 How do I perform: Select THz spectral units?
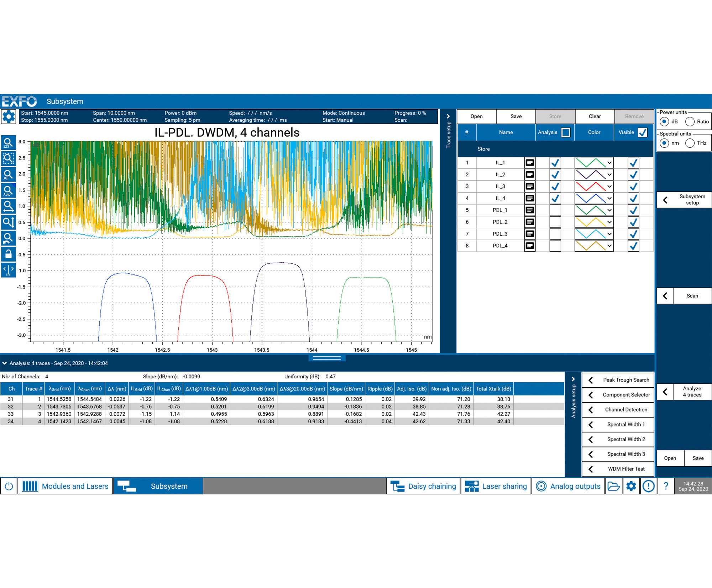pyautogui.click(x=690, y=143)
